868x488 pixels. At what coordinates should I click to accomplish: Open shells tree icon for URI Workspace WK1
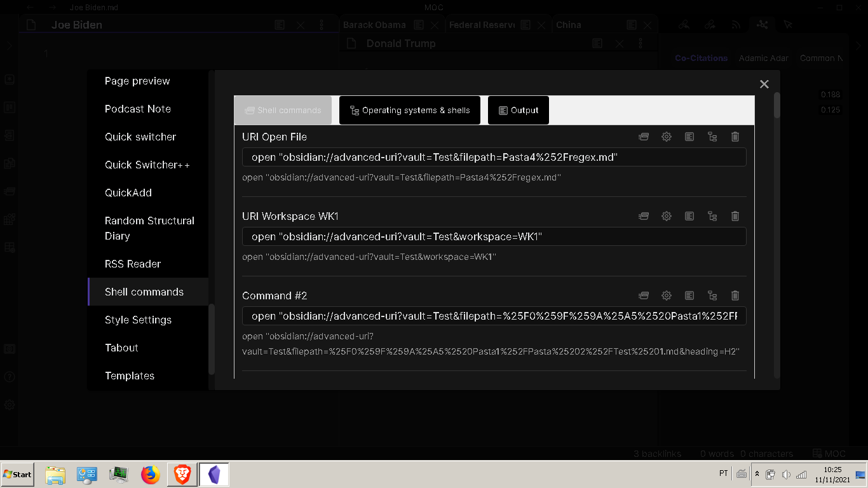tap(712, 216)
